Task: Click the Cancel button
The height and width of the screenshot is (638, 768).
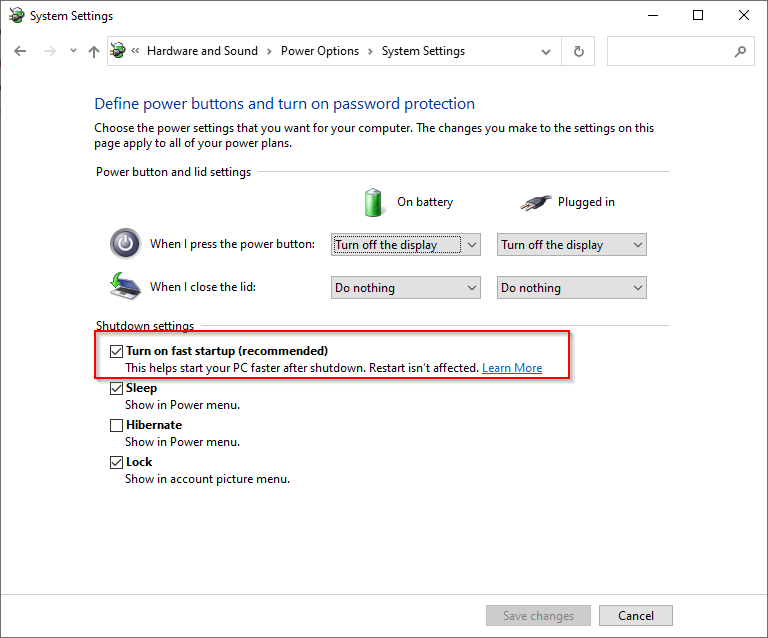Action: point(636,615)
